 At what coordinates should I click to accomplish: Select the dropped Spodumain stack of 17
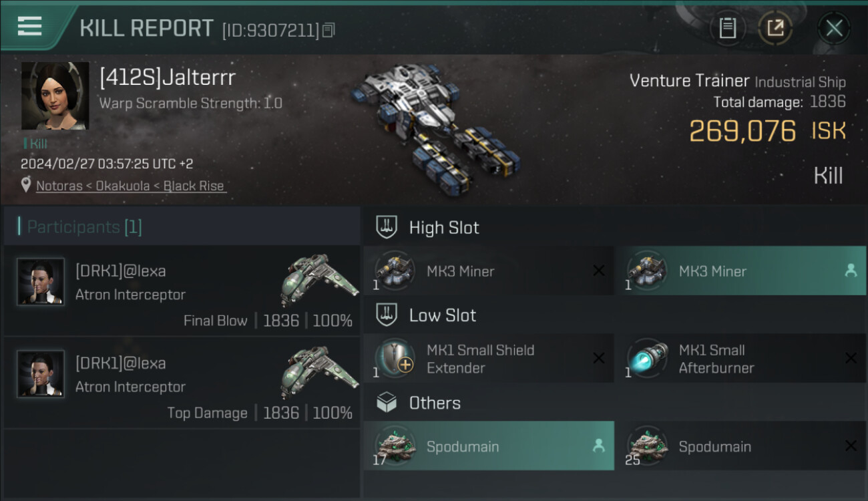point(489,446)
